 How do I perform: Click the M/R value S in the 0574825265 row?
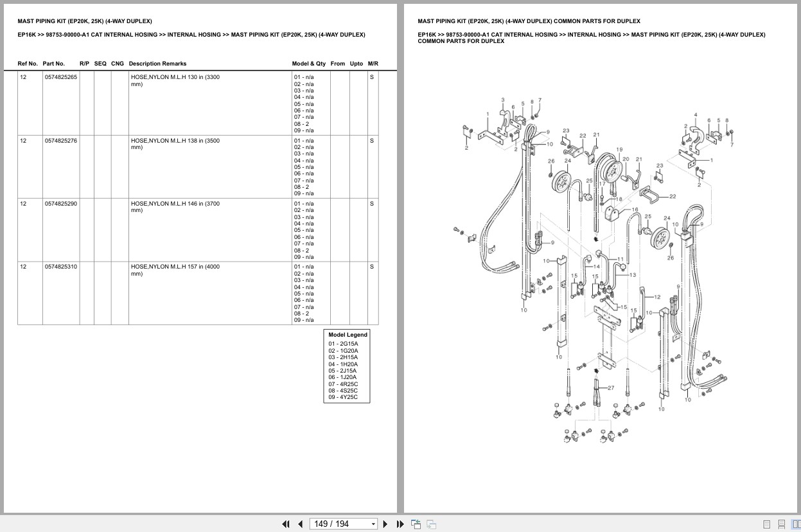click(x=371, y=77)
